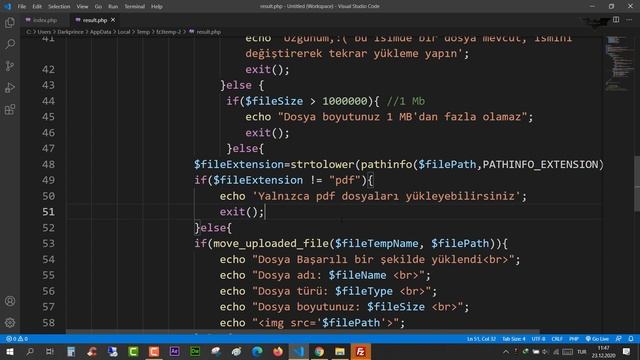The width and height of the screenshot is (640, 360).
Task: Click the Split Editor Right icon
Action: [x=616, y=20]
